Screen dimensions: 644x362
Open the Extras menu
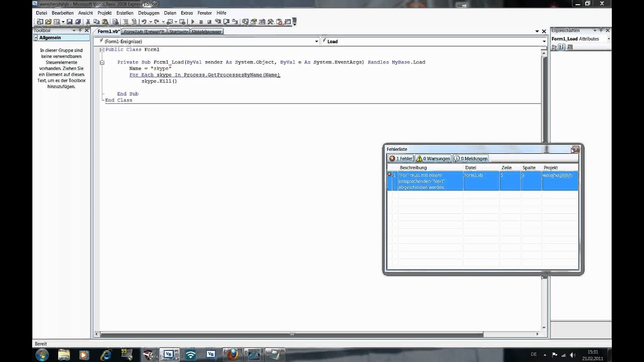click(187, 13)
